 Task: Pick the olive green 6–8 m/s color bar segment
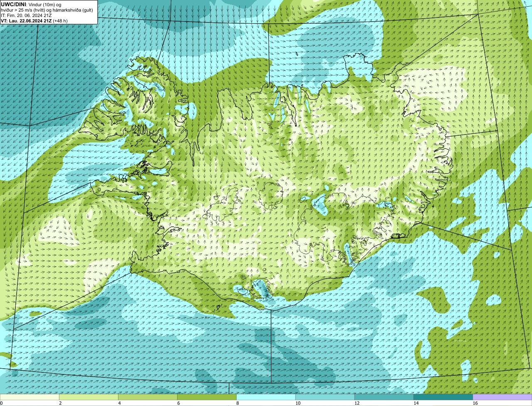click(x=207, y=397)
